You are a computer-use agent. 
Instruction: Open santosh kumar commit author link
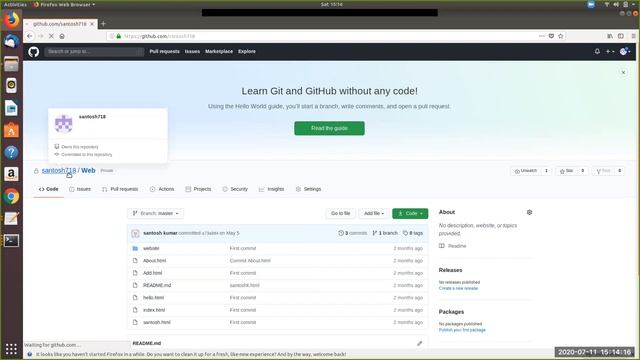[x=160, y=233]
